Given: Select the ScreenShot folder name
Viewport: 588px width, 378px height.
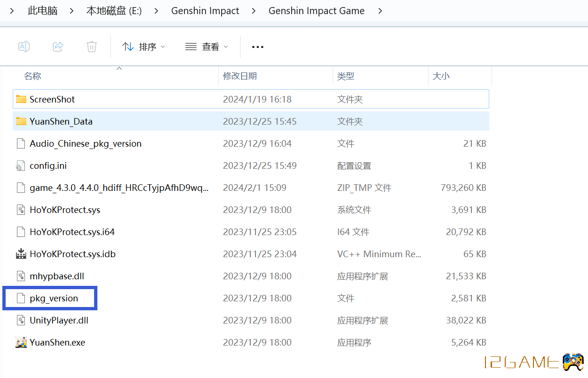Looking at the screenshot, I should point(52,99).
